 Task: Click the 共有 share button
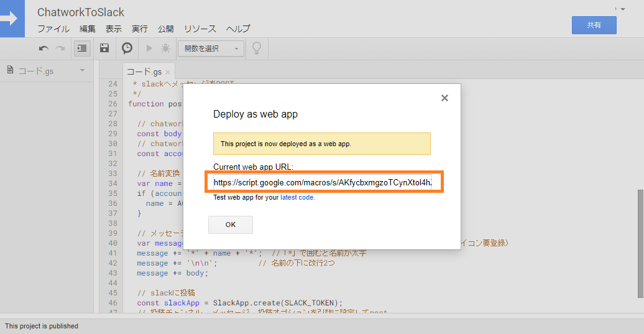[594, 25]
